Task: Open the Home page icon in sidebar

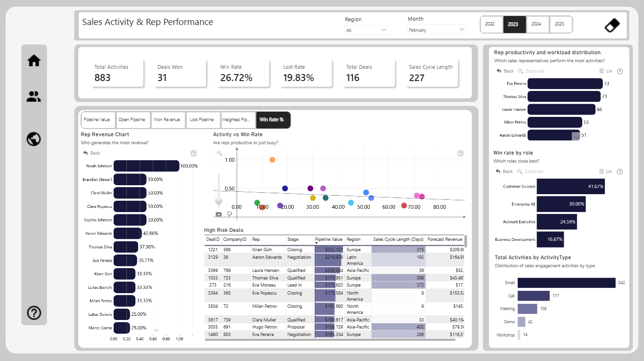Action: 34,61
